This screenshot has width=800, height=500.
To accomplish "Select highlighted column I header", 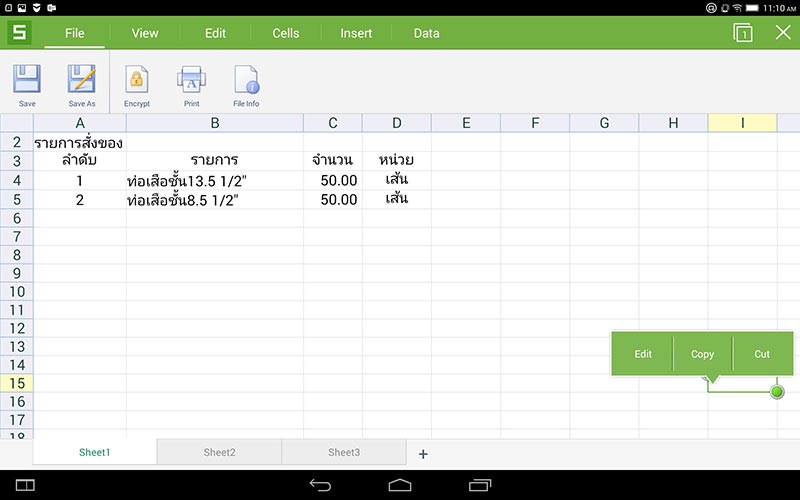I will (x=742, y=123).
